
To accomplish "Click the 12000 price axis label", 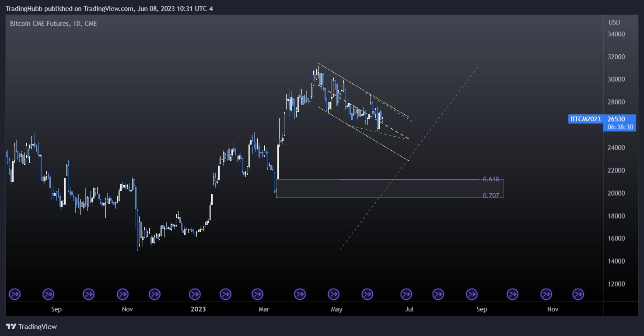I will click(616, 284).
